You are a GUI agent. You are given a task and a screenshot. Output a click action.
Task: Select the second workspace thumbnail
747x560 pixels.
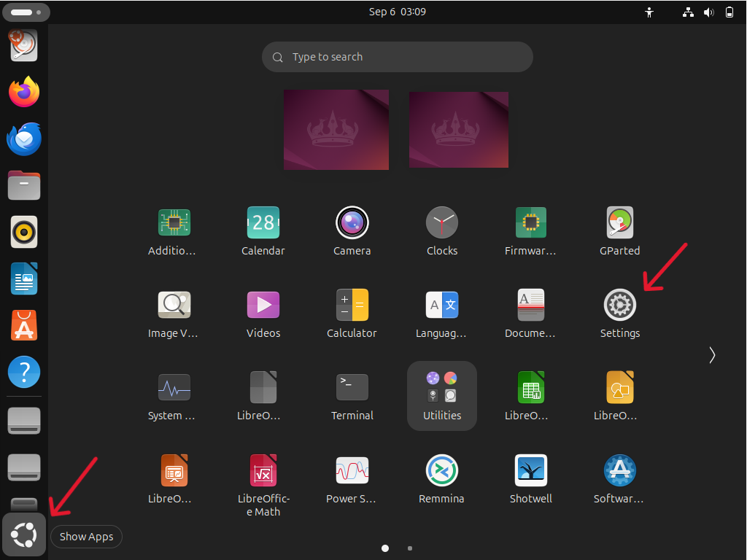(x=459, y=130)
